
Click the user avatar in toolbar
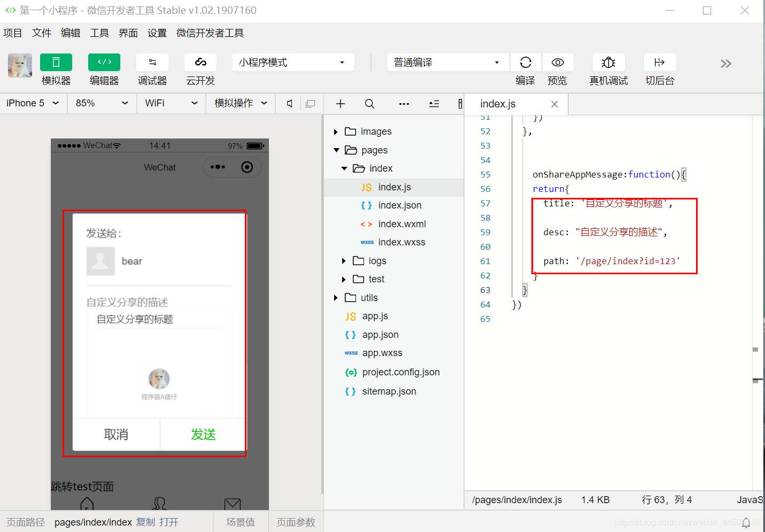click(20, 65)
